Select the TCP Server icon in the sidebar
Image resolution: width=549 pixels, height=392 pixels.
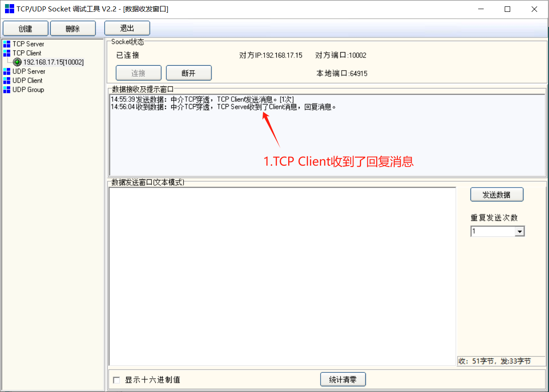[x=6, y=44]
